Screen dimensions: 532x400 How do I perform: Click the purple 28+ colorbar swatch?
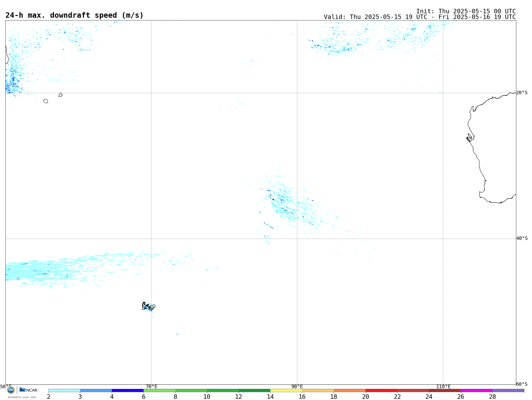508,391
